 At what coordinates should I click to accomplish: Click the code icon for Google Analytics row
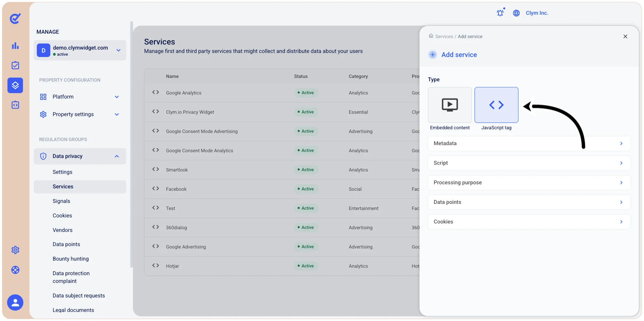point(156,92)
